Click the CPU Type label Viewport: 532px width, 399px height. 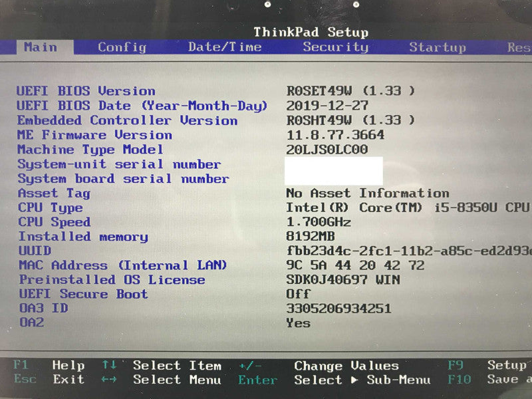tap(51, 207)
